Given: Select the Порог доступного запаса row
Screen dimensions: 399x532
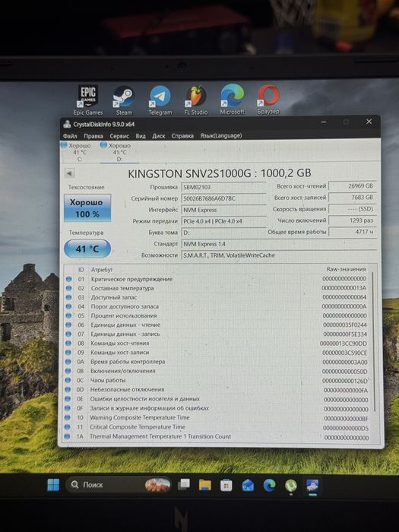Looking at the screenshot, I should (217, 306).
